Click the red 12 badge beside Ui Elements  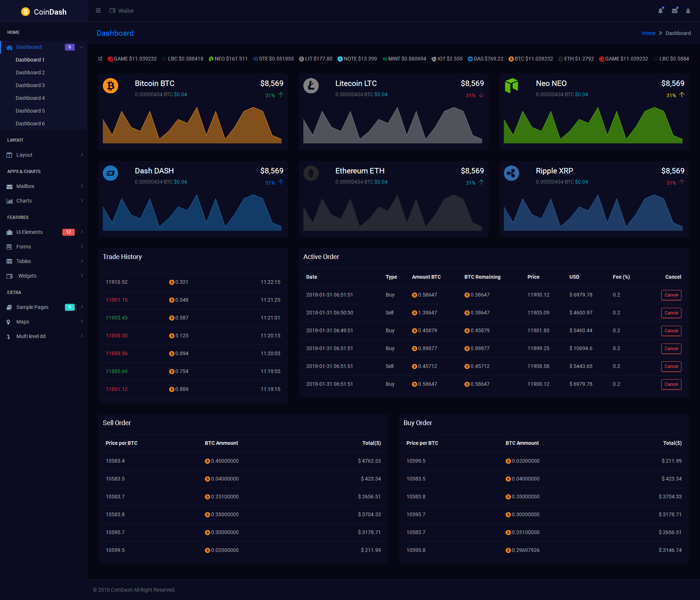point(69,232)
